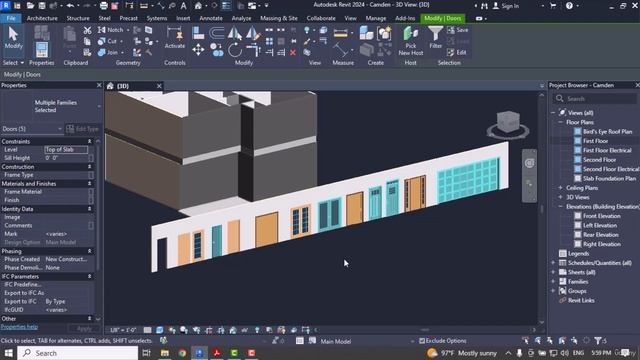This screenshot has height=360, width=640.
Task: Toggle the Select Pinned Elements status bar icon
Action: [550, 340]
